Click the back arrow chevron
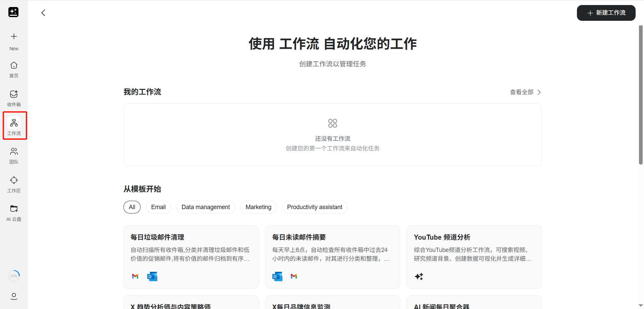 tap(43, 13)
